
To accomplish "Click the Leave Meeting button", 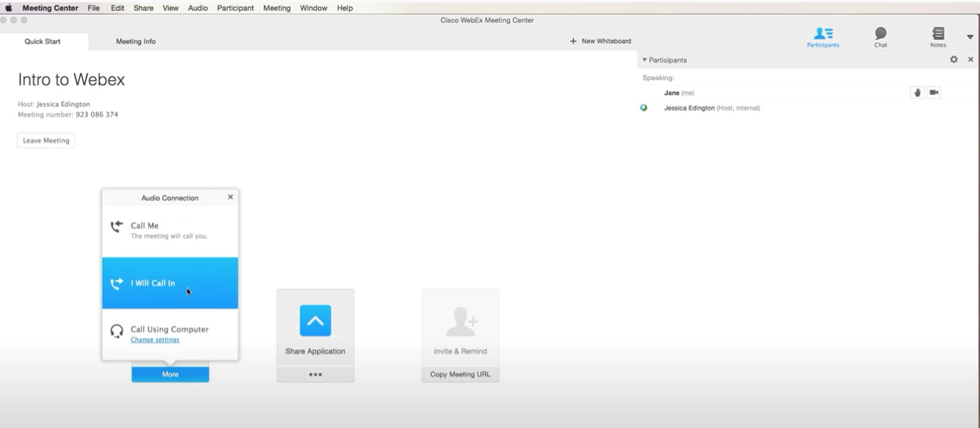I will [46, 141].
